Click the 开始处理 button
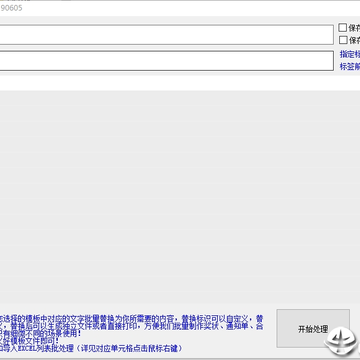This screenshot has height=360, width=360. [313, 328]
